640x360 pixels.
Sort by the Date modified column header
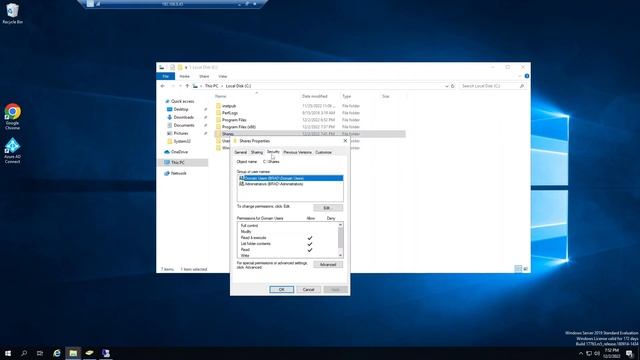point(314,96)
